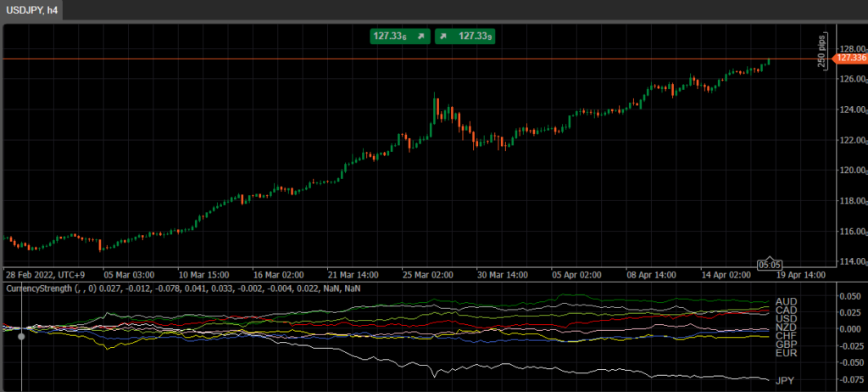Click the EUR line label in the indicator

[x=787, y=353]
